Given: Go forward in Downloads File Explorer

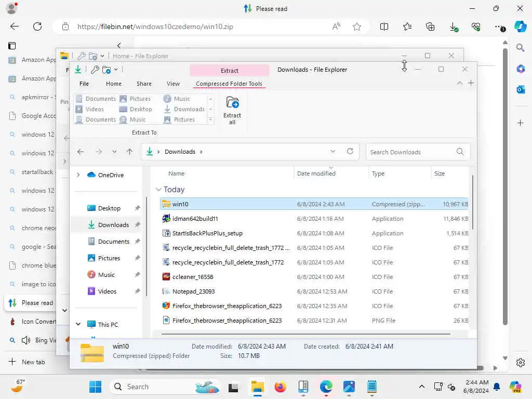Looking at the screenshot, I should click(x=99, y=152).
